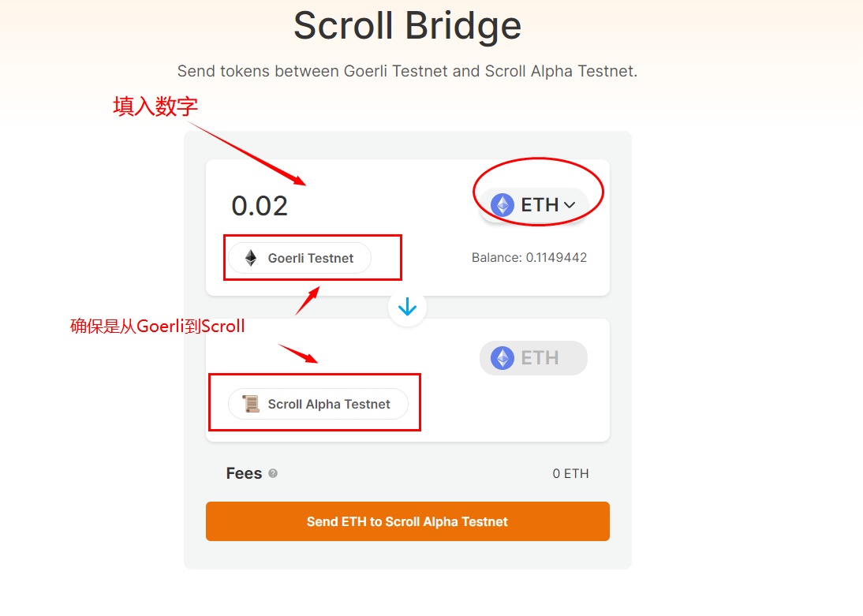Click the Fees help question-mark icon
863x616 pixels.
point(273,473)
